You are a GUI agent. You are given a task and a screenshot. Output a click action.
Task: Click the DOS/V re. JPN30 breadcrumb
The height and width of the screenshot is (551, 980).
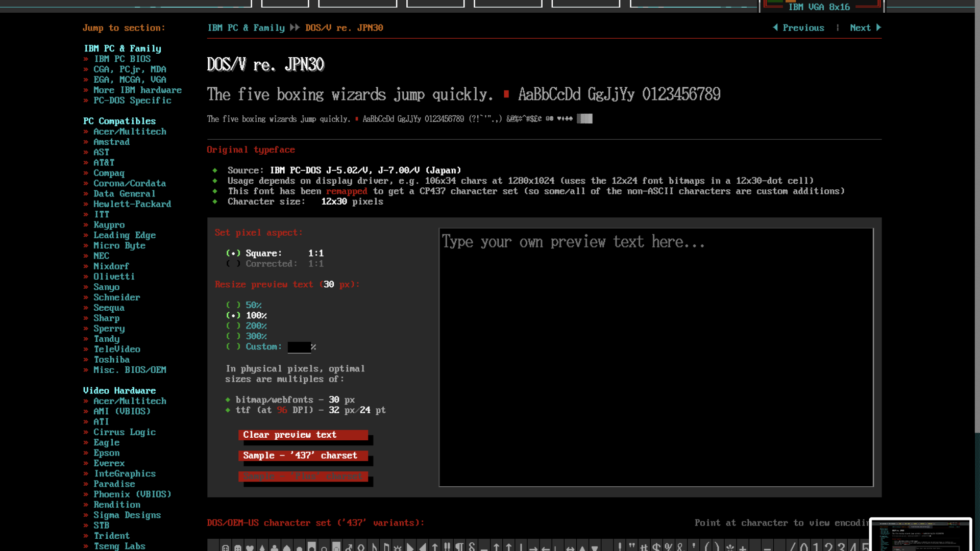[344, 28]
